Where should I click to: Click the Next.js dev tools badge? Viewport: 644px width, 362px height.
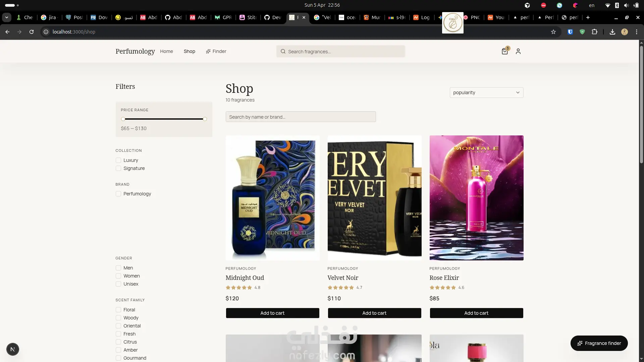click(x=13, y=349)
